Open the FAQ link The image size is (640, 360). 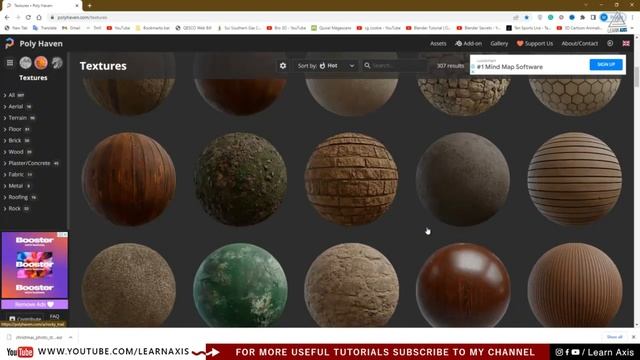pyautogui.click(x=54, y=316)
